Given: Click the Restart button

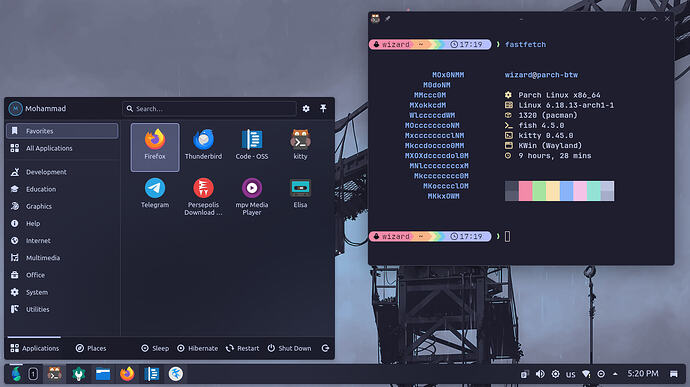Looking at the screenshot, I should [x=242, y=348].
